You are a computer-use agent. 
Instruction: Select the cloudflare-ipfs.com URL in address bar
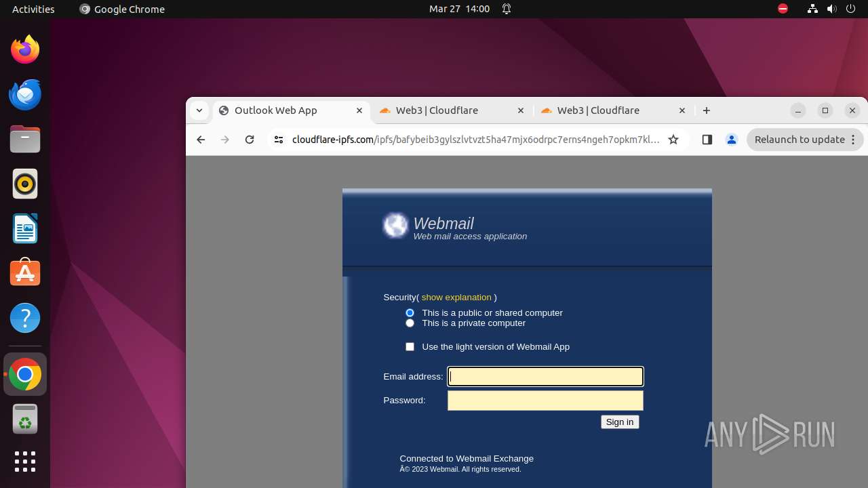point(475,140)
